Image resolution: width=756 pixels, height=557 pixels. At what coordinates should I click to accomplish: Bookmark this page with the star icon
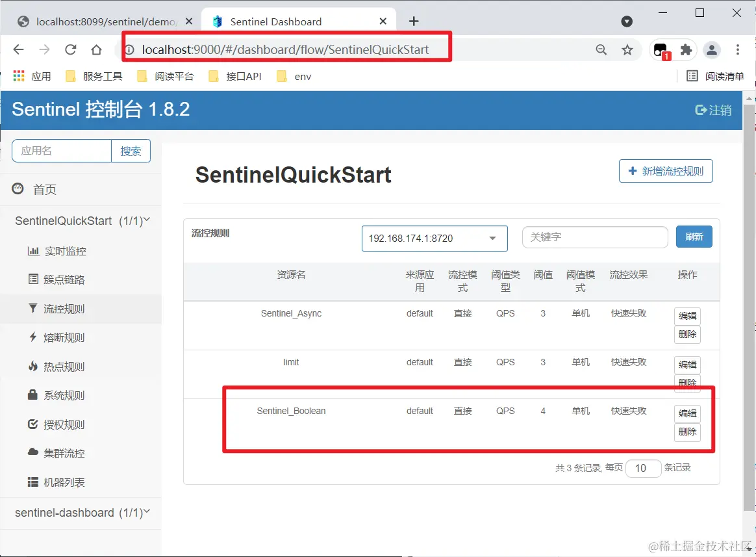627,49
